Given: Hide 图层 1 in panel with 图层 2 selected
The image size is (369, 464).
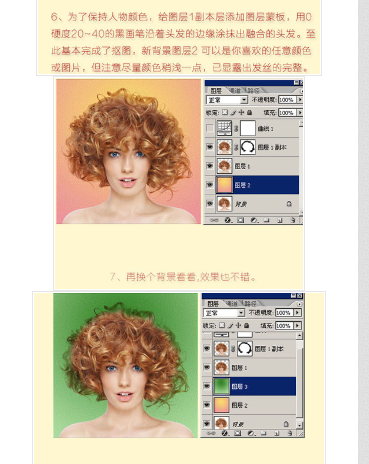Looking at the screenshot, I should (210, 166).
